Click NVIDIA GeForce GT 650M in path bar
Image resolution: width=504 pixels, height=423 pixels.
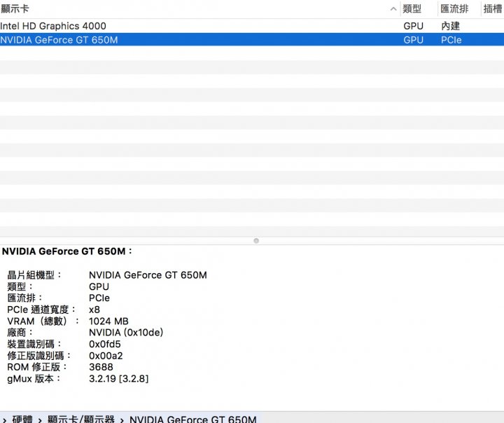[x=193, y=419]
